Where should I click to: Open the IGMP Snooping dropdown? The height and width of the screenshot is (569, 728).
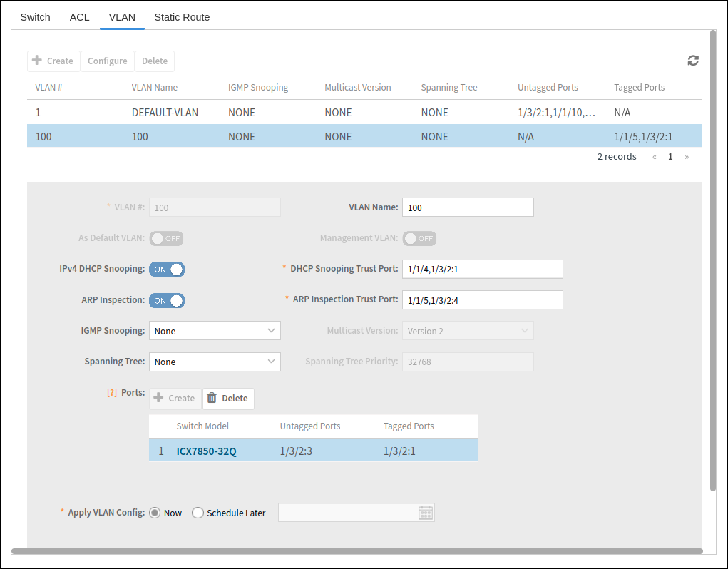coord(215,331)
